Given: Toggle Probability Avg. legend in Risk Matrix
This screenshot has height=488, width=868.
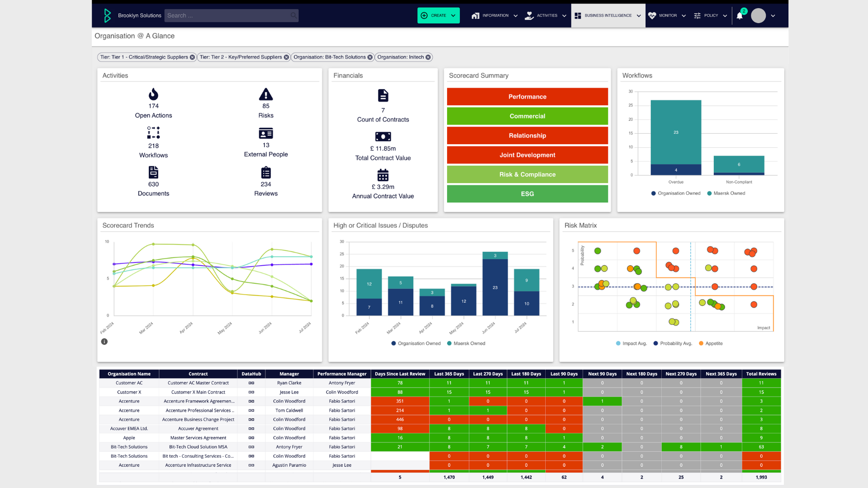Looking at the screenshot, I should [673, 343].
